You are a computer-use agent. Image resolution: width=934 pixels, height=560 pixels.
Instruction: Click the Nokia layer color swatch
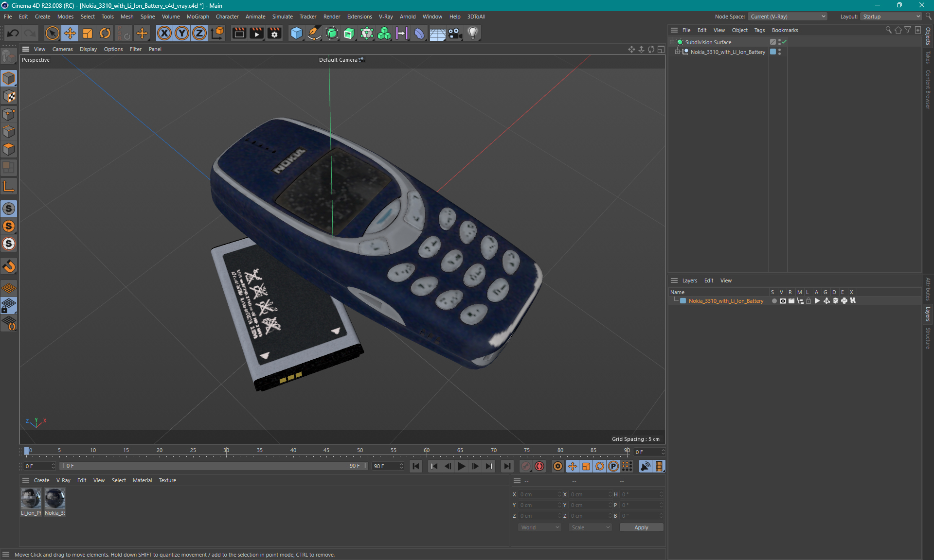pyautogui.click(x=683, y=301)
